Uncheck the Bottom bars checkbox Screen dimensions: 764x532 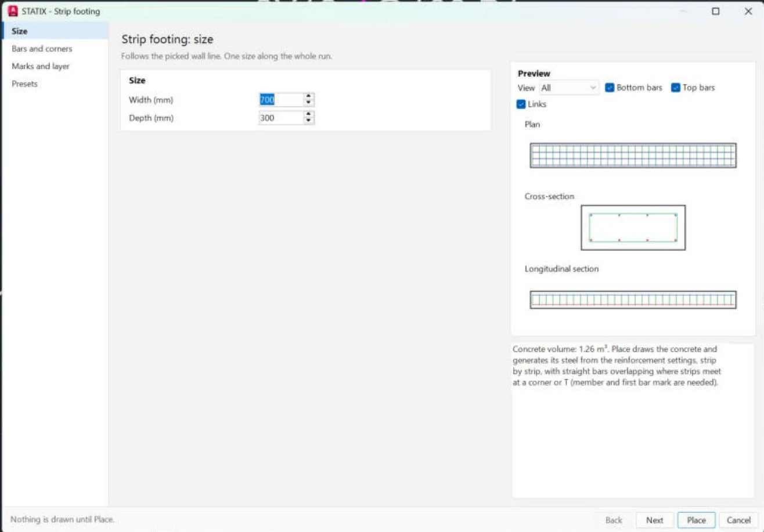pos(610,88)
